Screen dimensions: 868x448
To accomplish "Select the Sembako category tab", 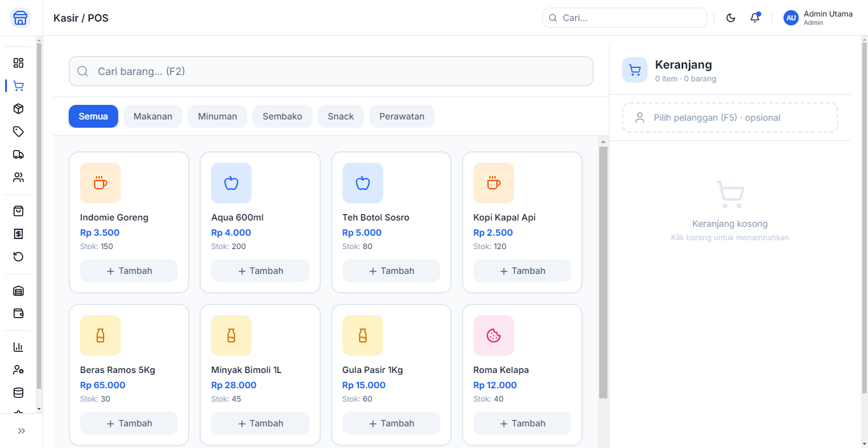I will point(283,116).
